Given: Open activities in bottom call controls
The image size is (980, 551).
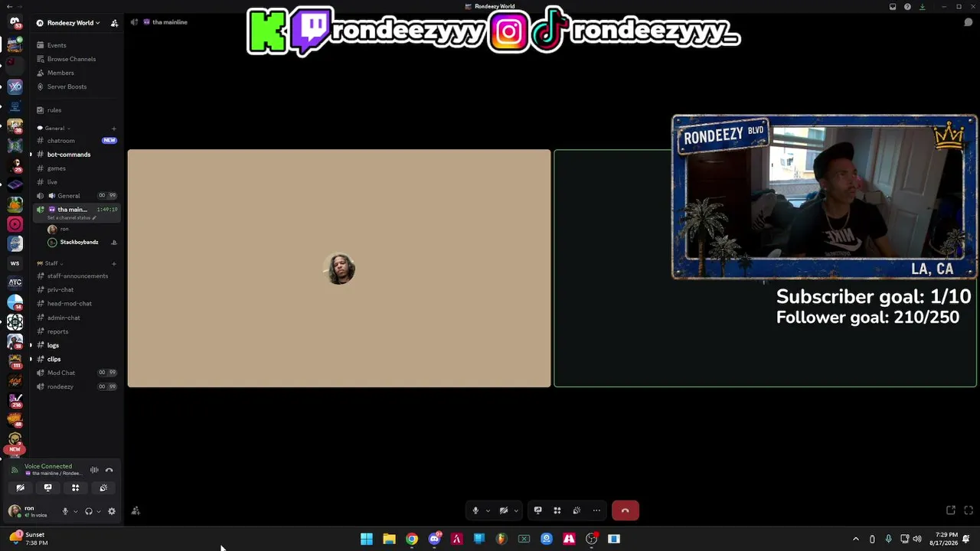Looking at the screenshot, I should (557, 510).
